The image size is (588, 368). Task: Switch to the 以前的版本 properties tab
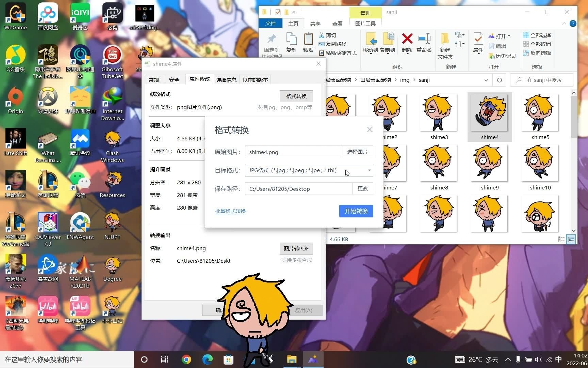[255, 80]
